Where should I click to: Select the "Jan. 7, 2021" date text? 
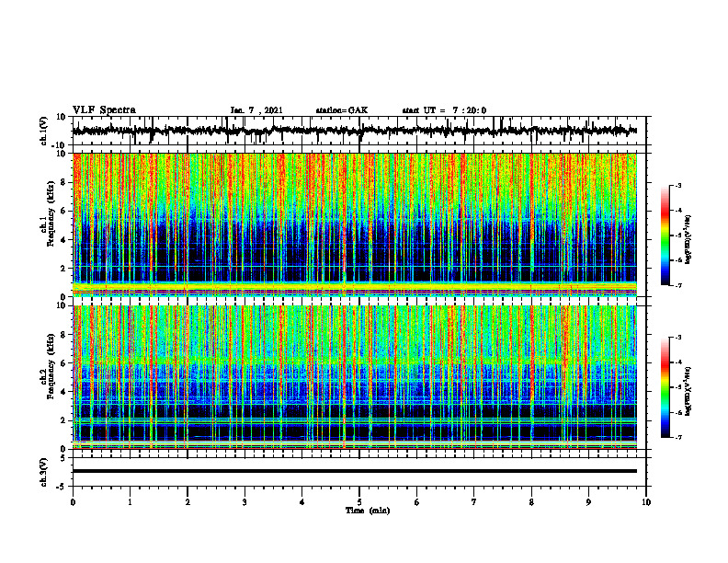point(256,110)
